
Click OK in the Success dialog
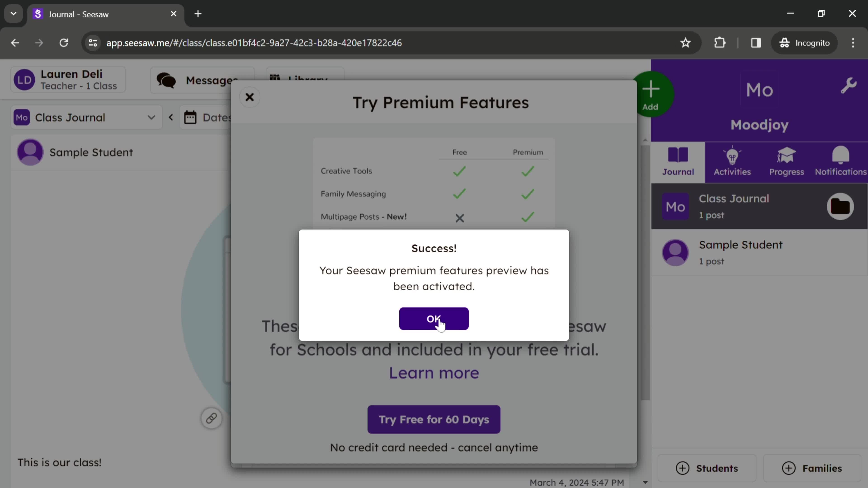[434, 318]
